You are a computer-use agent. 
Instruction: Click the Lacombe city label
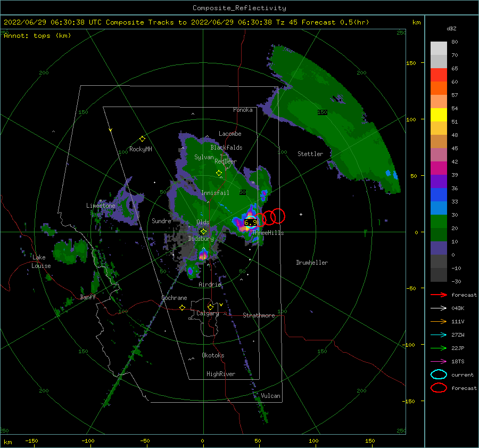coord(230,134)
